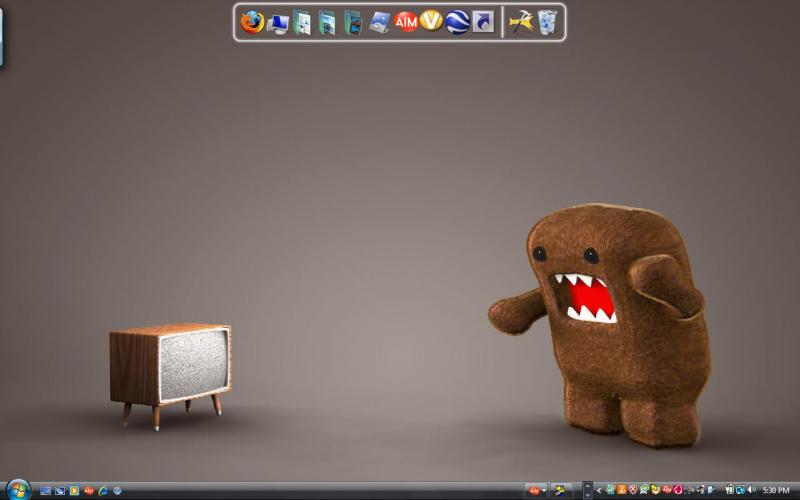Click Switch Between Windows quick launch icon
The height and width of the screenshot is (500, 800).
click(x=60, y=491)
